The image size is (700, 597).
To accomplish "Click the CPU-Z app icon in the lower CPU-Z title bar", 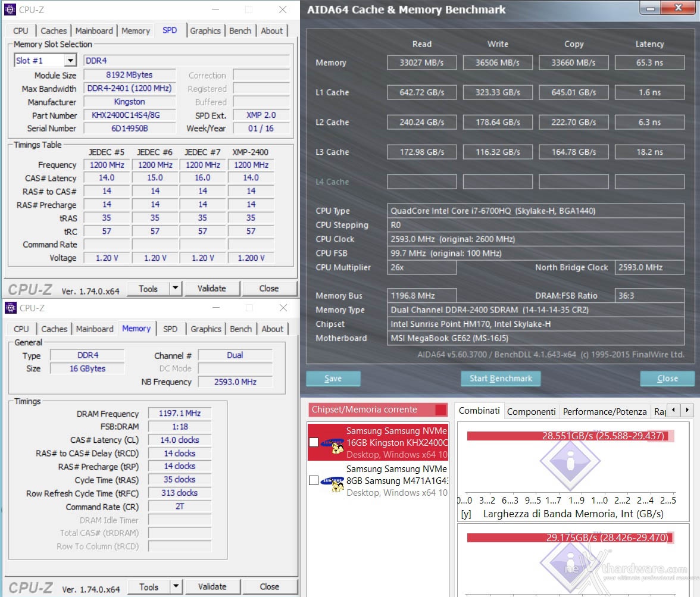I will coord(10,308).
